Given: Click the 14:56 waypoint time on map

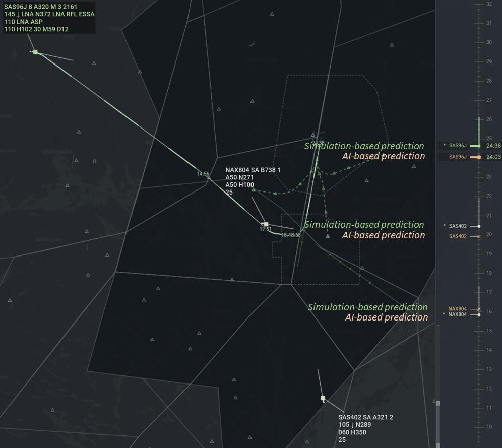Looking at the screenshot, I should pos(203,174).
